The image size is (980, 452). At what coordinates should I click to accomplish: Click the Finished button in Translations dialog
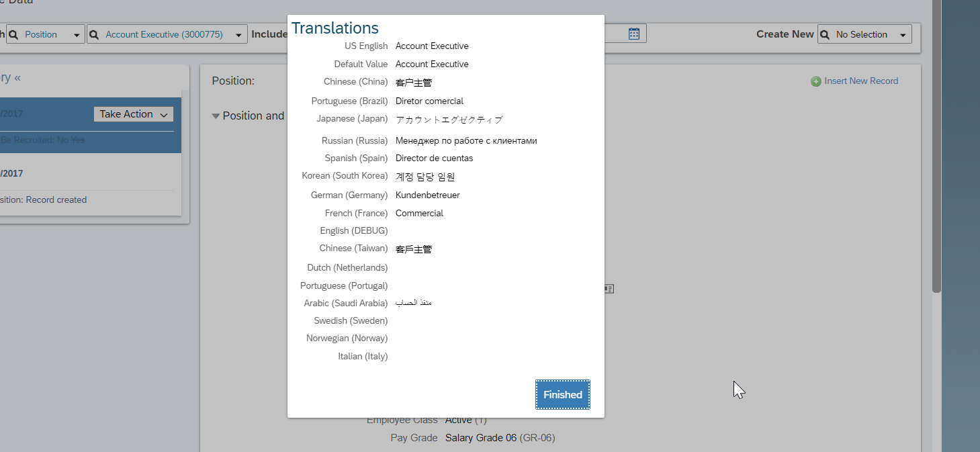coord(563,394)
